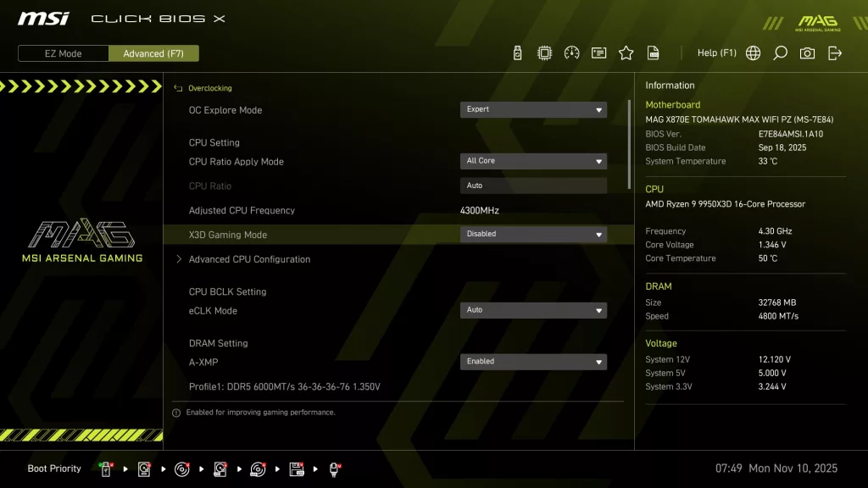
Task: Click the exit BIOS arrow icon
Action: click(835, 52)
